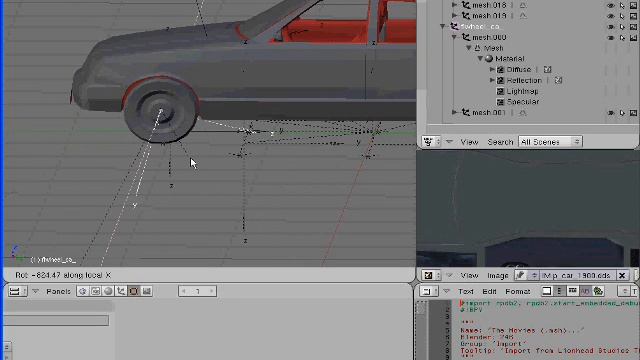Toggle visibility eye for mesh.018
This screenshot has width=640, height=360.
(611, 5)
